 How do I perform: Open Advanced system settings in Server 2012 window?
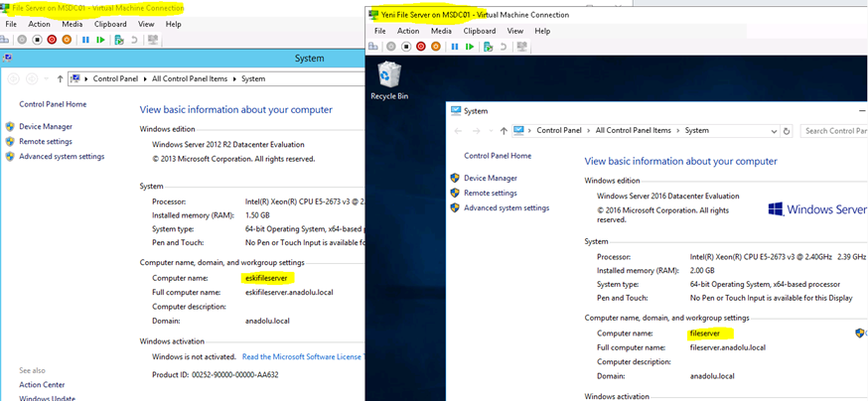[62, 157]
